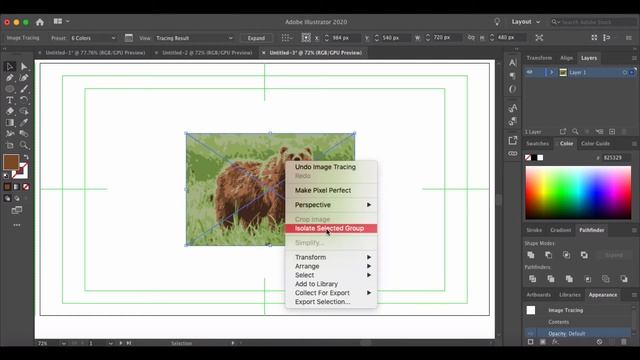The width and height of the screenshot is (640, 360).
Task: Open Arrange Documents dropdown in top bar
Action: tap(61, 21)
